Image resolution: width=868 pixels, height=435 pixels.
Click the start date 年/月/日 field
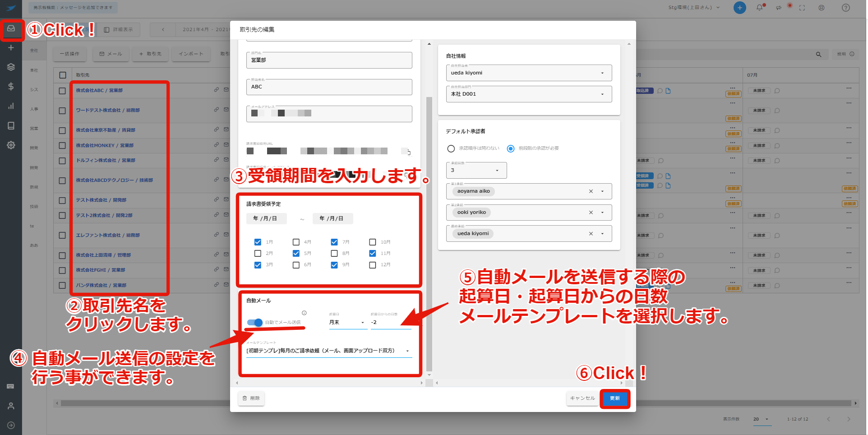point(267,218)
